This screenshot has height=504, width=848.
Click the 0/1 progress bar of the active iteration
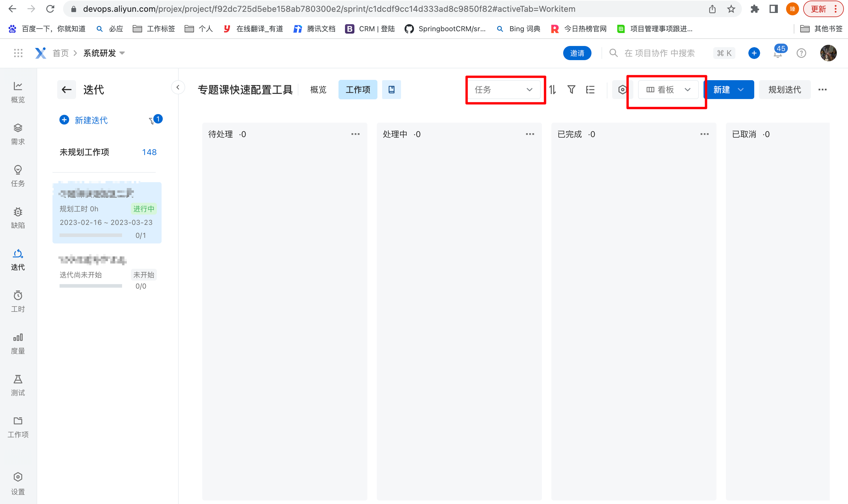click(91, 235)
